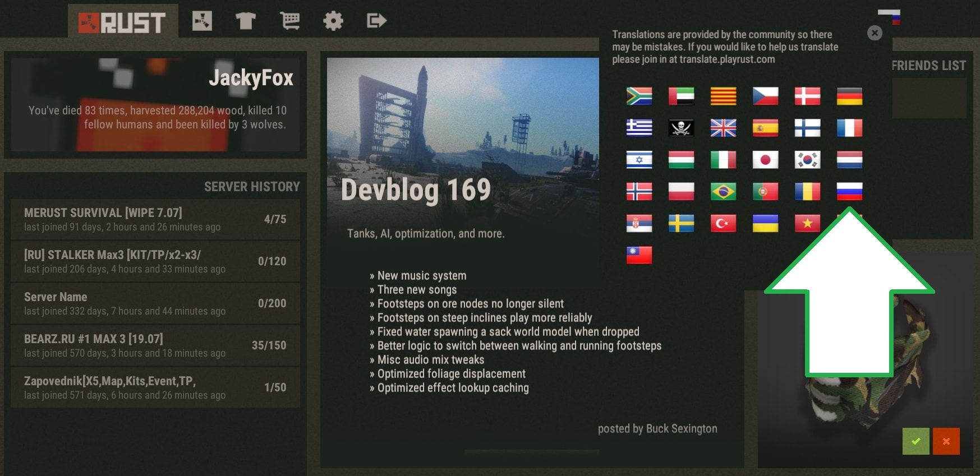Choose the Danish flag language
The height and width of the screenshot is (476, 980).
point(807,96)
